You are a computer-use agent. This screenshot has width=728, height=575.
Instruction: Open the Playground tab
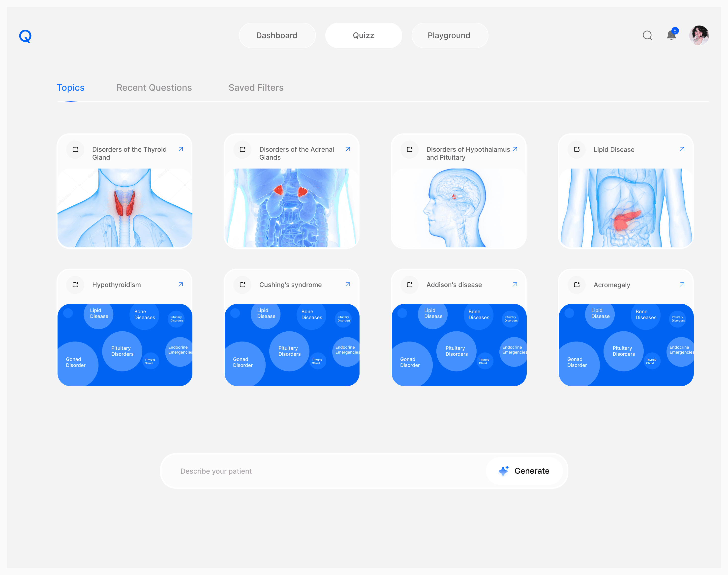coord(449,35)
